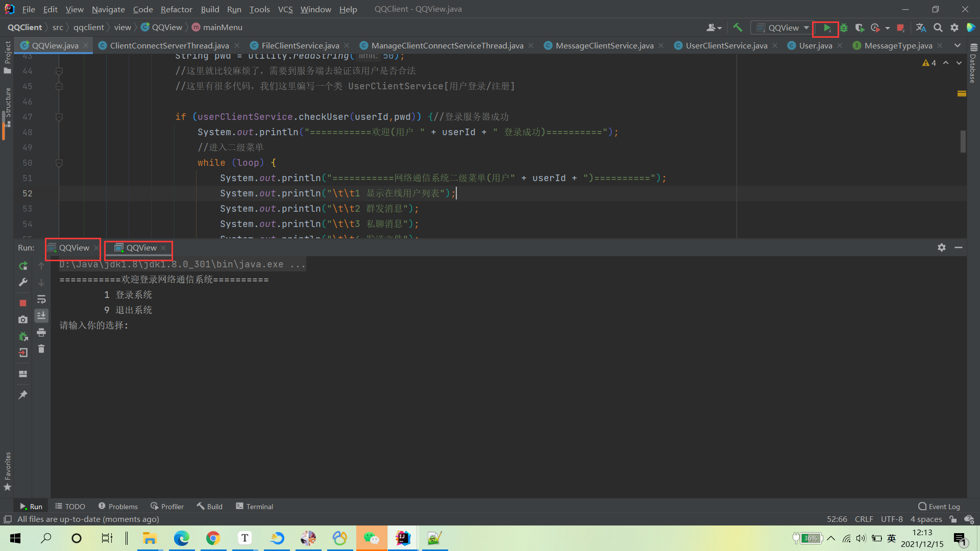
Task: Build project with the hammer icon
Action: point(738,28)
